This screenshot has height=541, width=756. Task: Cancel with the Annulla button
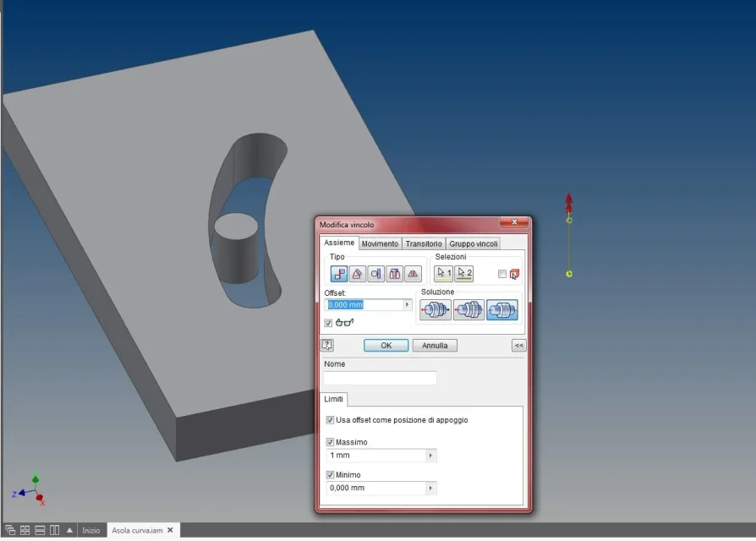(435, 346)
